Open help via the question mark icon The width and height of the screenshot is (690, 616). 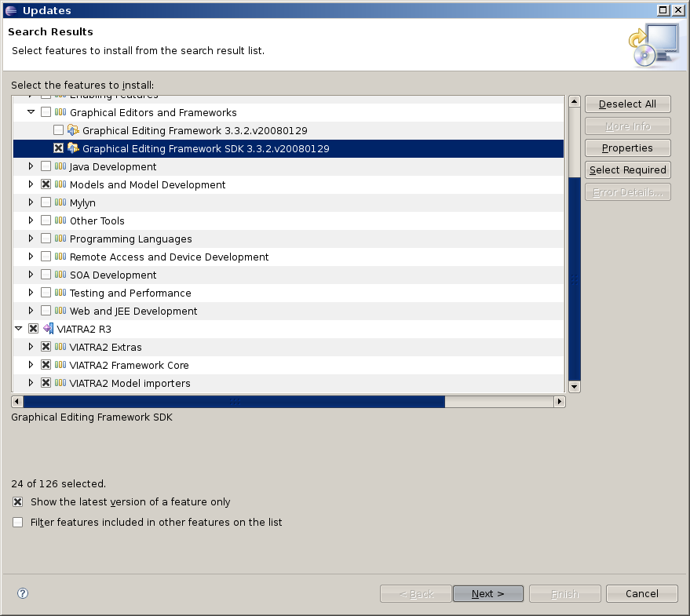click(x=23, y=593)
